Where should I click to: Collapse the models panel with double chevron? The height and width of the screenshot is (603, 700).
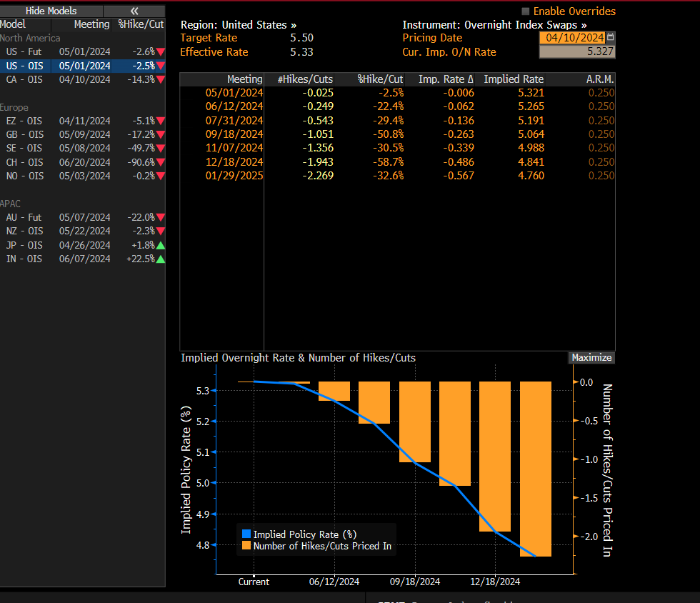coord(134,11)
